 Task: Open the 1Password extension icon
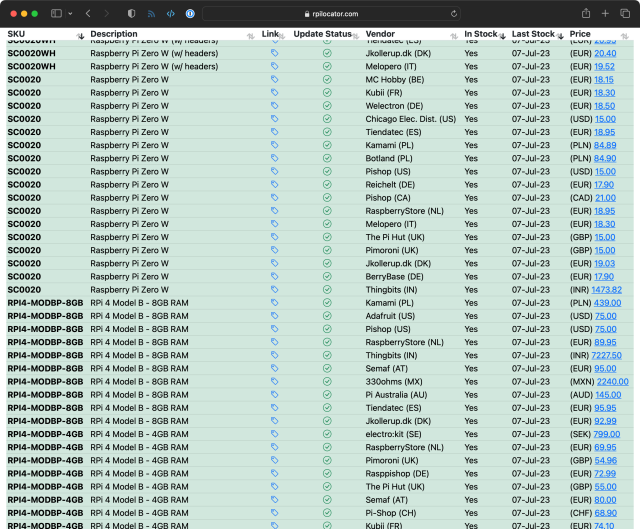pyautogui.click(x=190, y=14)
